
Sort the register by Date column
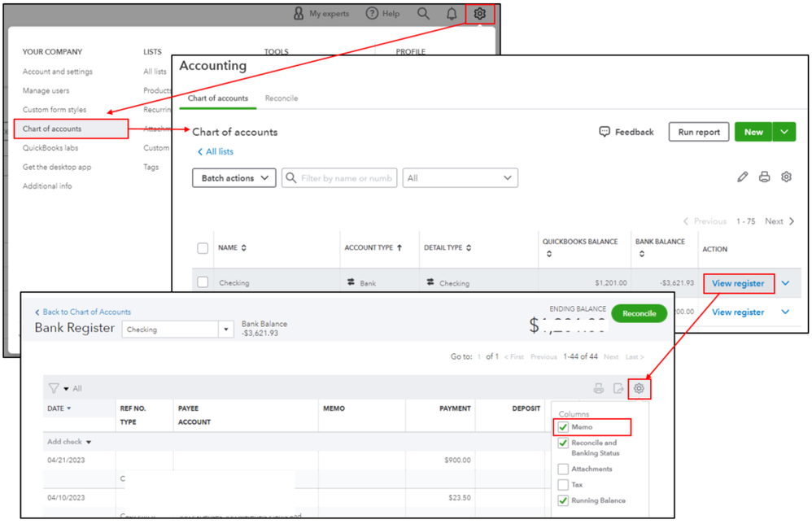pyautogui.click(x=69, y=408)
